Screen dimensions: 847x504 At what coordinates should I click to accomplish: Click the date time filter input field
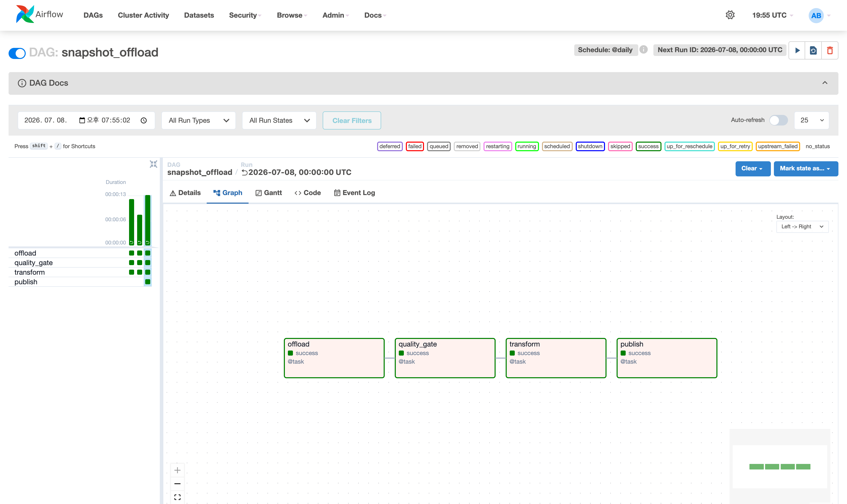pyautogui.click(x=86, y=120)
